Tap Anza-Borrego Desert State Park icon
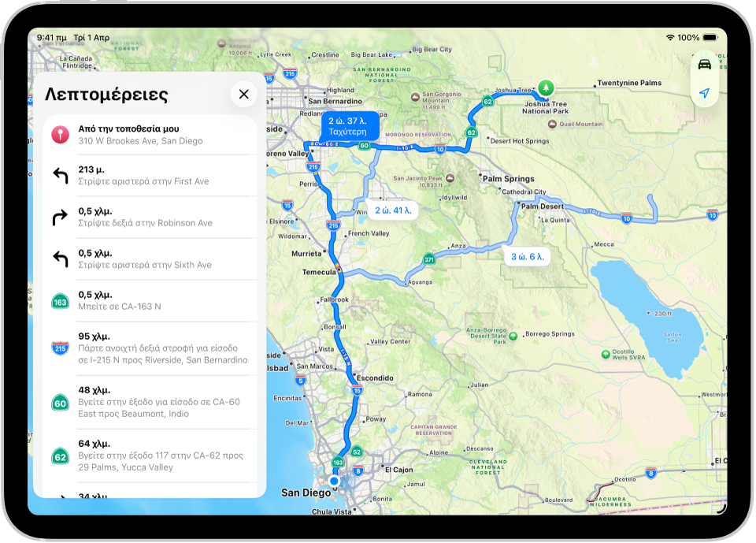The height and width of the screenshot is (543, 756). [513, 336]
